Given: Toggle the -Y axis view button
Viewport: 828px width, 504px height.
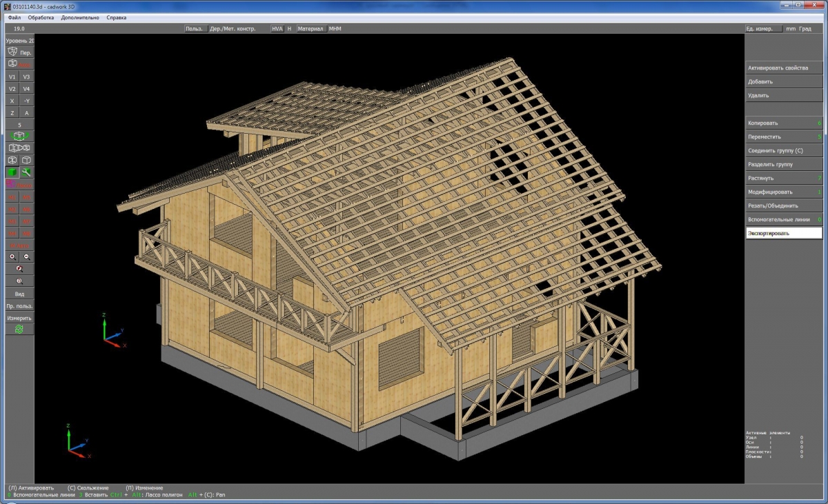Looking at the screenshot, I should click(26, 101).
